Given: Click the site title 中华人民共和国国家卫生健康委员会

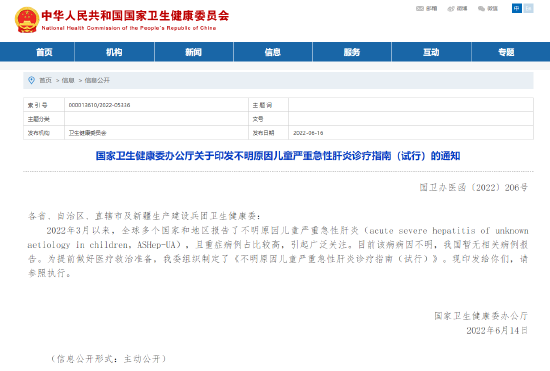Looking at the screenshot, I should click(135, 15).
